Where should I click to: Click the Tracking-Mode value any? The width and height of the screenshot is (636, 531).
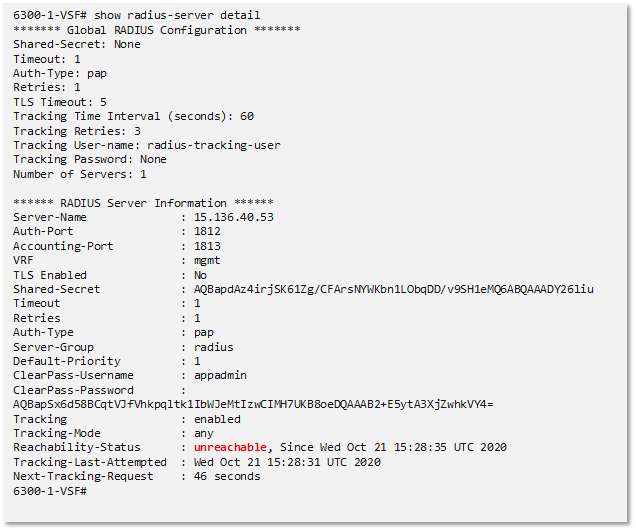click(x=204, y=434)
